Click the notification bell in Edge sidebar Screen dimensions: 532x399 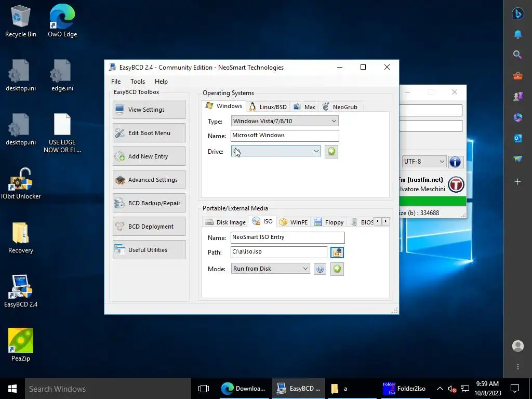click(x=518, y=34)
